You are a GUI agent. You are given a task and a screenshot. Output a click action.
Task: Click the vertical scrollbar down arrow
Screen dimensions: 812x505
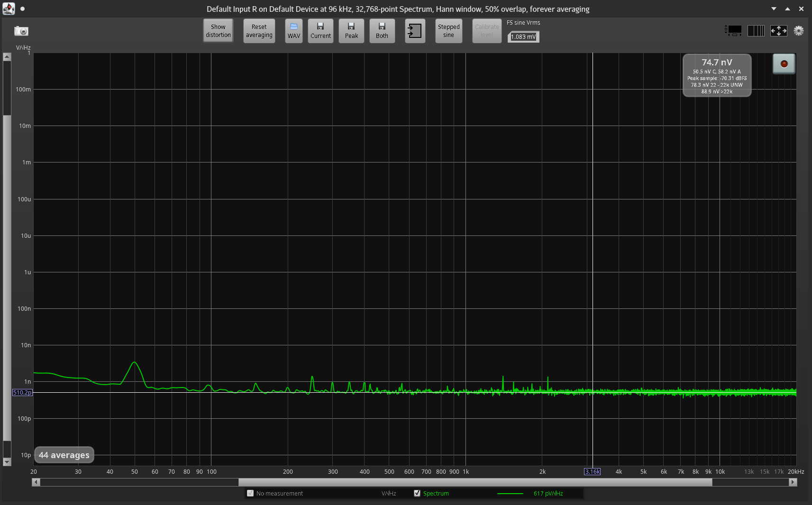click(x=7, y=462)
